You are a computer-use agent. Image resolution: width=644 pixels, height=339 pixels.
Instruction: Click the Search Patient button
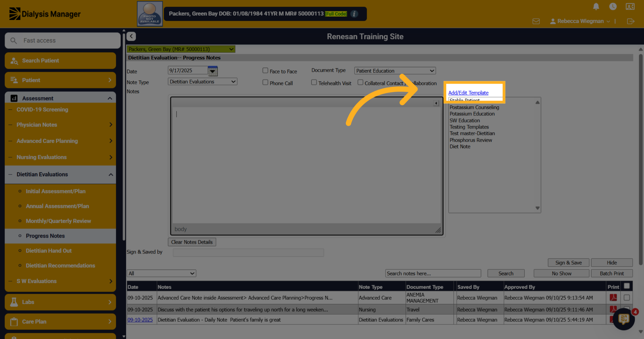60,60
